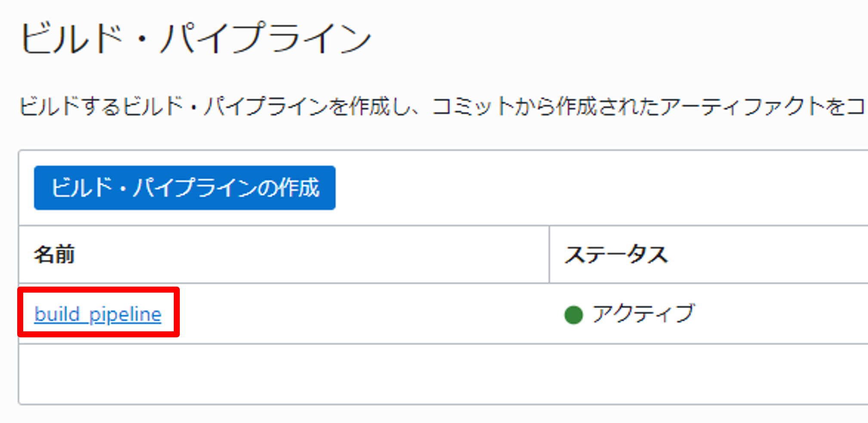
Task: Sort by the ステータス column header
Action: (616, 254)
